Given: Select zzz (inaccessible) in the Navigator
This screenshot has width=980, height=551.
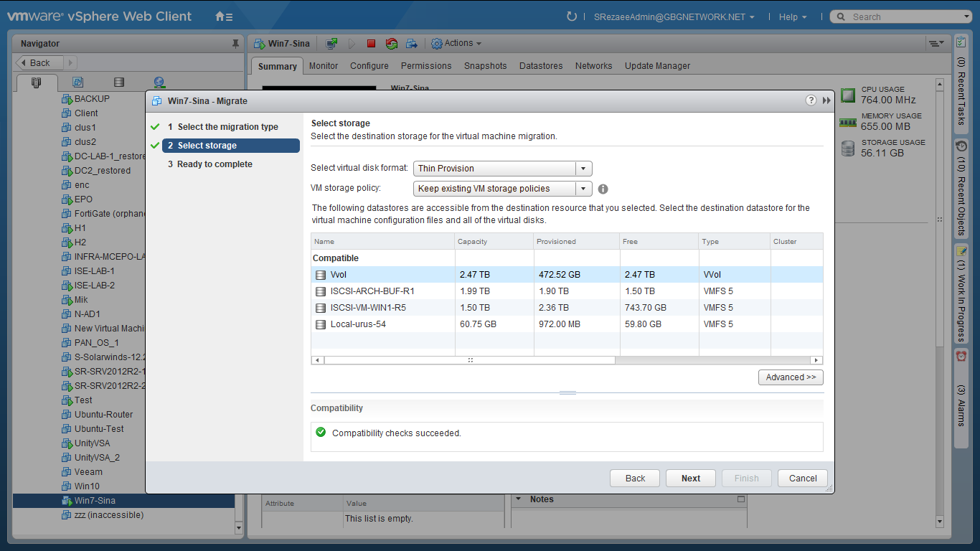Looking at the screenshot, I should [x=108, y=515].
